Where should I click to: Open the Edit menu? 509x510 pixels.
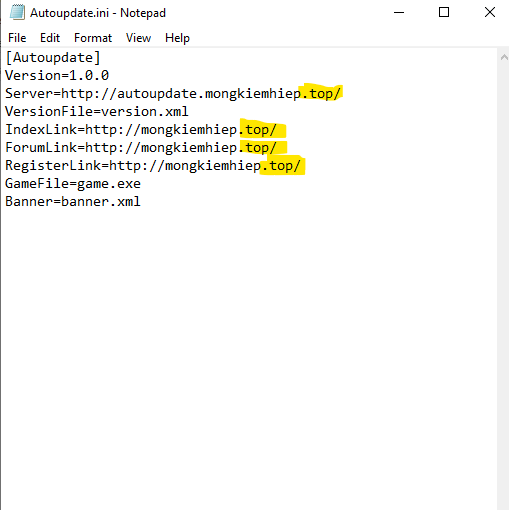[50, 38]
